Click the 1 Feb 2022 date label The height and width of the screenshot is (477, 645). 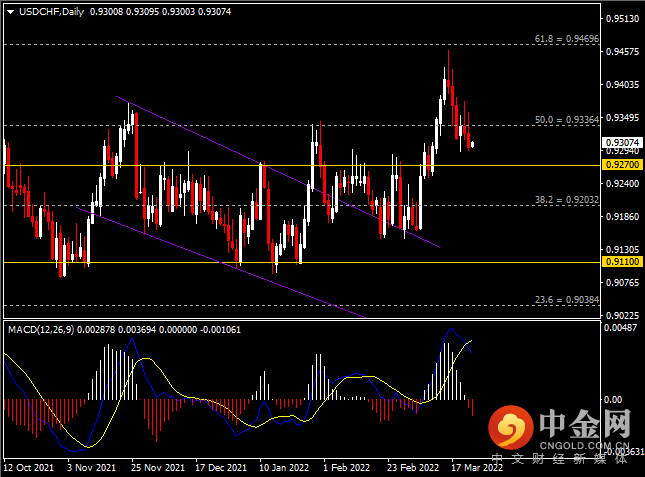[346, 468]
